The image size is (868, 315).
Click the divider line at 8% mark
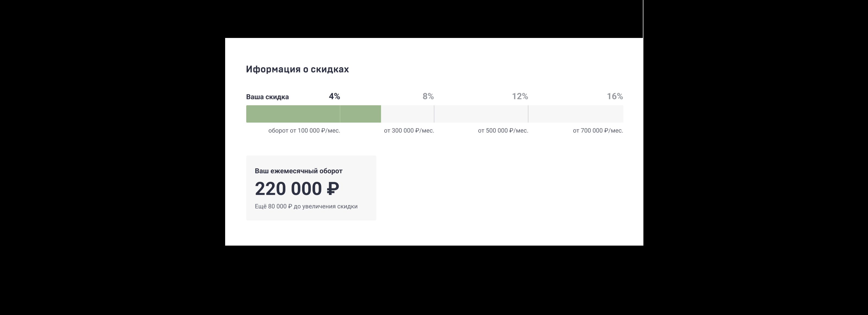434,114
